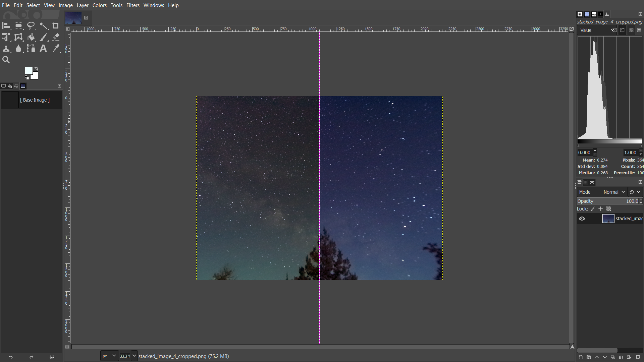Select the Paths tool
The image size is (644, 362).
coord(31,49)
